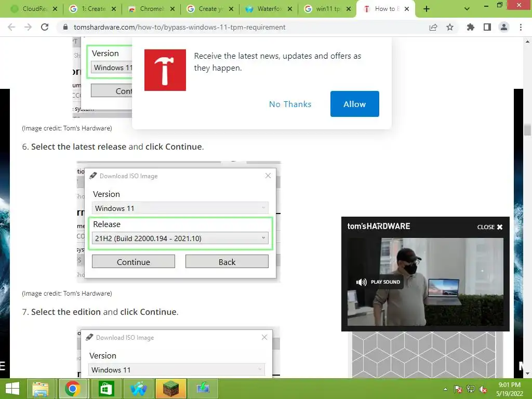The width and height of the screenshot is (532, 399).
Task: Open the Chrome three-dot menu
Action: 521,27
